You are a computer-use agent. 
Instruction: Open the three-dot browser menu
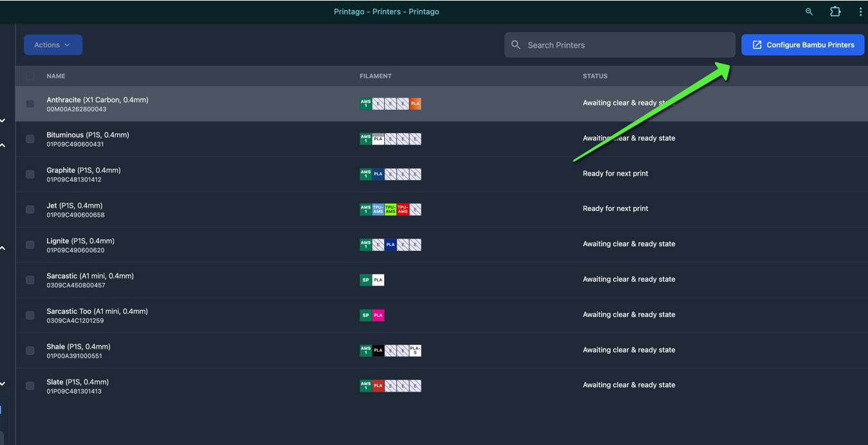click(x=860, y=12)
